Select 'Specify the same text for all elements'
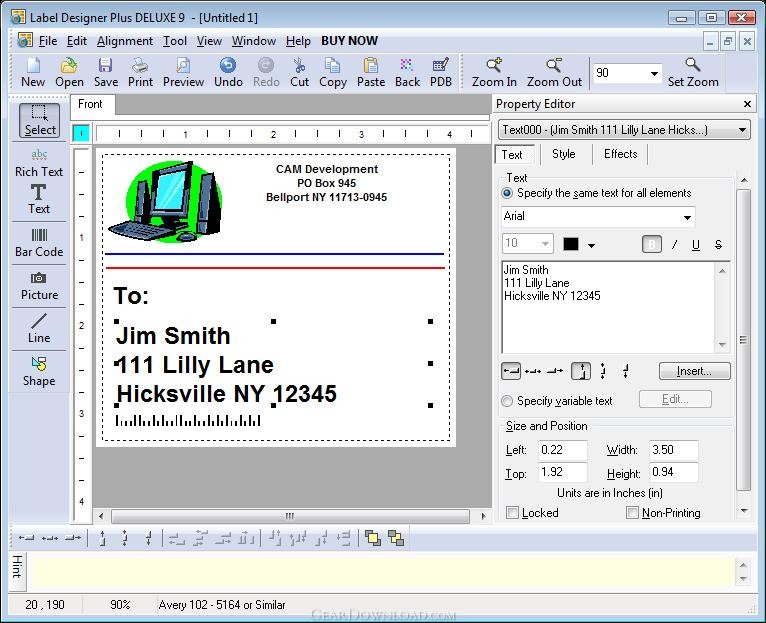 tap(507, 193)
